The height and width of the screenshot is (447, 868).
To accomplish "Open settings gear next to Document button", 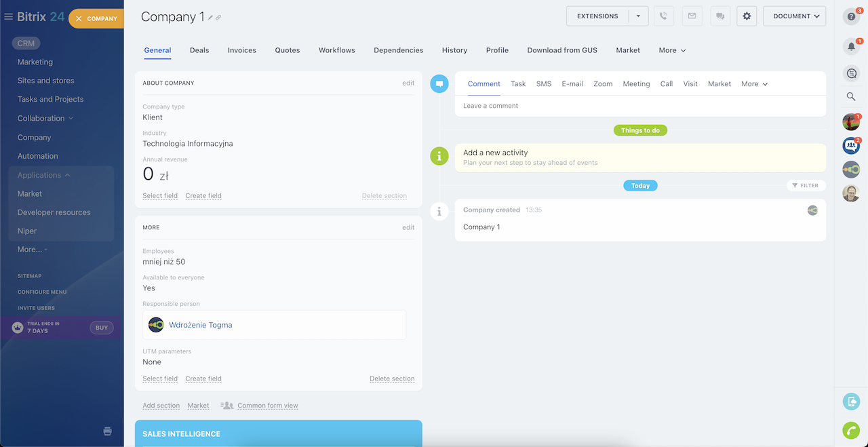I will (747, 16).
